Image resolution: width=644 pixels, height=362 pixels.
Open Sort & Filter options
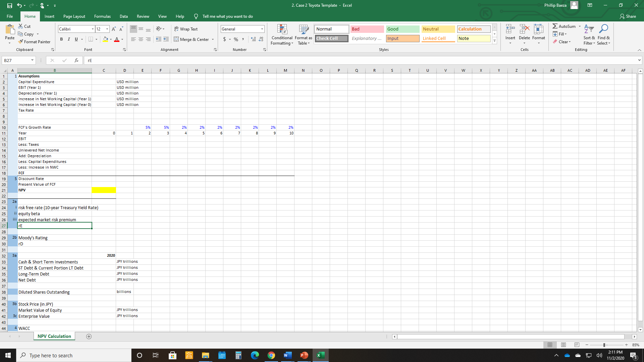(x=589, y=35)
